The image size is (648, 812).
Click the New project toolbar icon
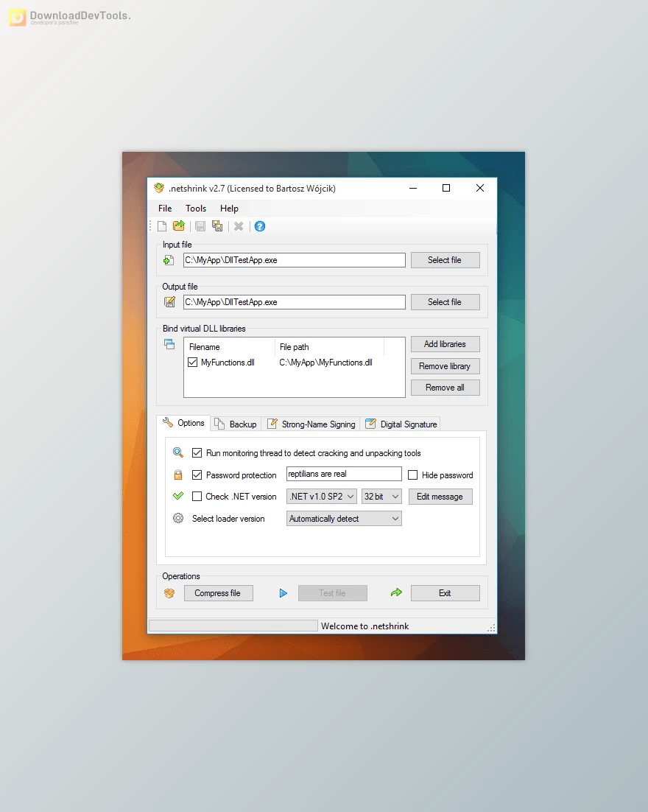click(x=162, y=226)
